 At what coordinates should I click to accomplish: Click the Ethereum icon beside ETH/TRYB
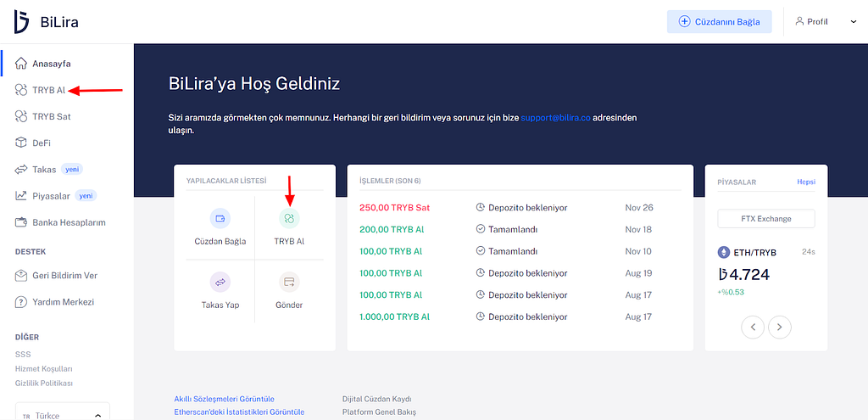coord(724,253)
